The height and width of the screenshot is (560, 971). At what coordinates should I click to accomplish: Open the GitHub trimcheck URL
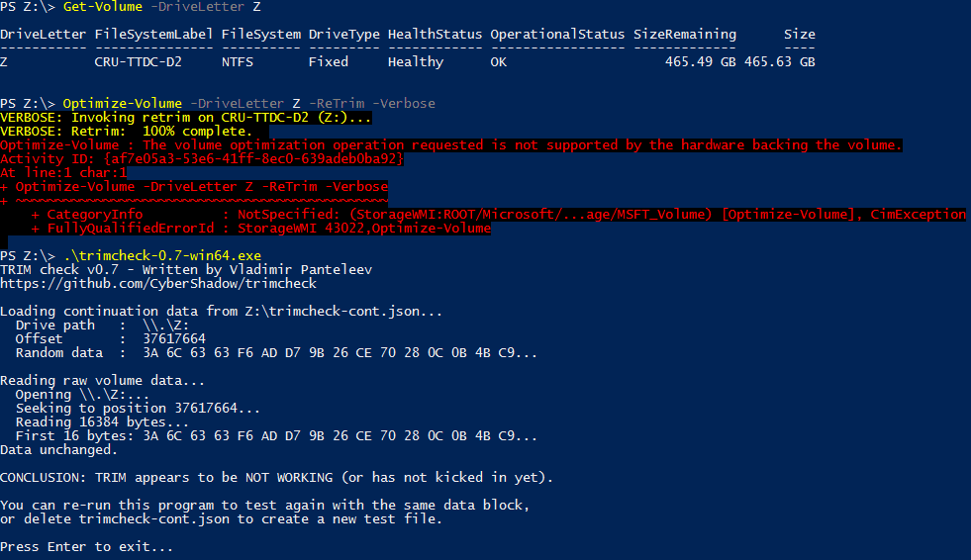click(x=158, y=284)
